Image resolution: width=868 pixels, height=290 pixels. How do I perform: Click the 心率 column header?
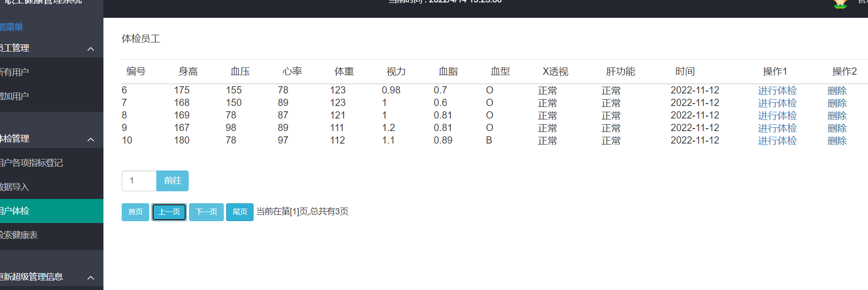pos(292,71)
